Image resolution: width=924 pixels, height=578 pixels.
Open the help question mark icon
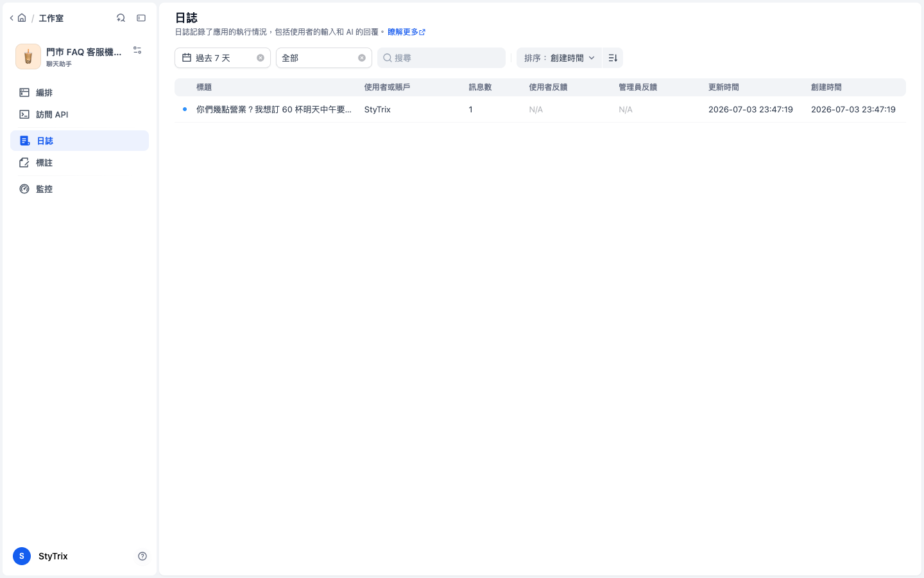142,556
